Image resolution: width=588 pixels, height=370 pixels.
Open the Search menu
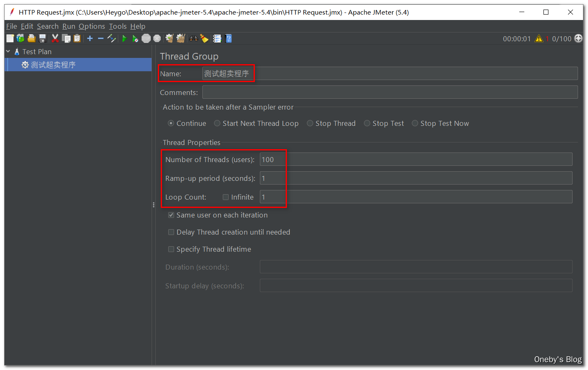pyautogui.click(x=48, y=26)
